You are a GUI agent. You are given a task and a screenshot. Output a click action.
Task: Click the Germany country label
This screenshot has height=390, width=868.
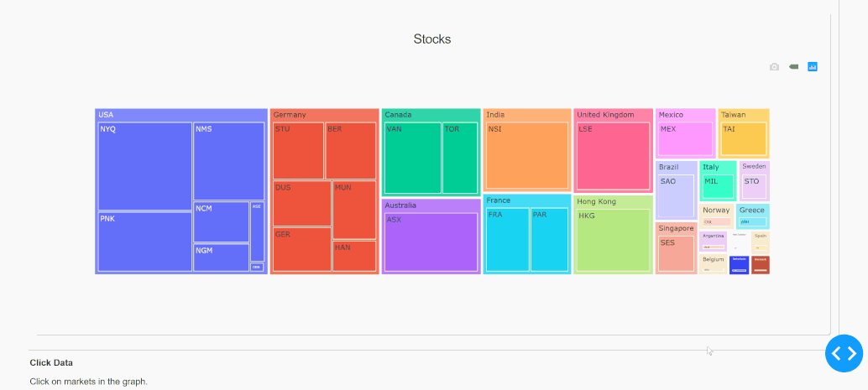coord(290,115)
